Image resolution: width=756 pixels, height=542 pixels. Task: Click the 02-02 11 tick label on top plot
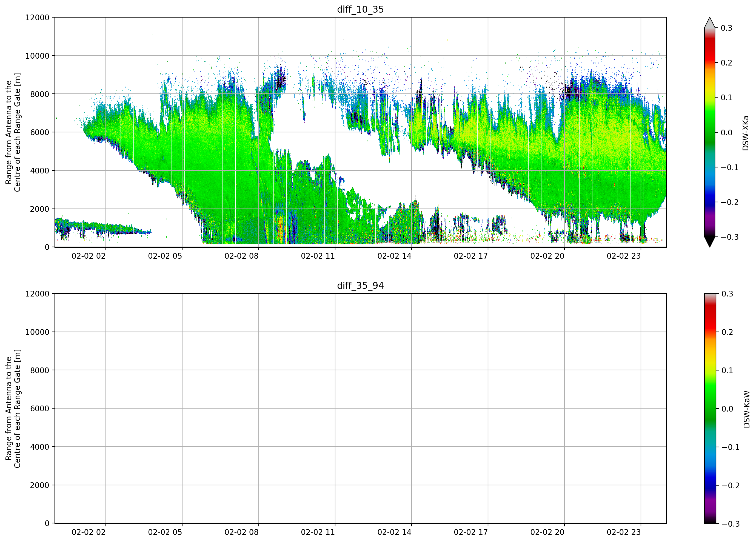point(318,256)
